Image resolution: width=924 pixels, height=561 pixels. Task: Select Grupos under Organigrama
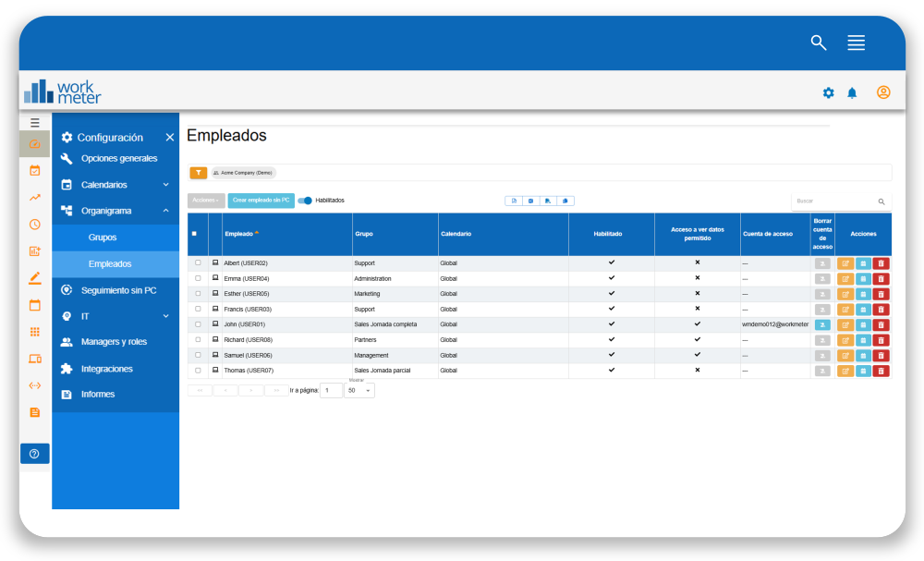103,238
